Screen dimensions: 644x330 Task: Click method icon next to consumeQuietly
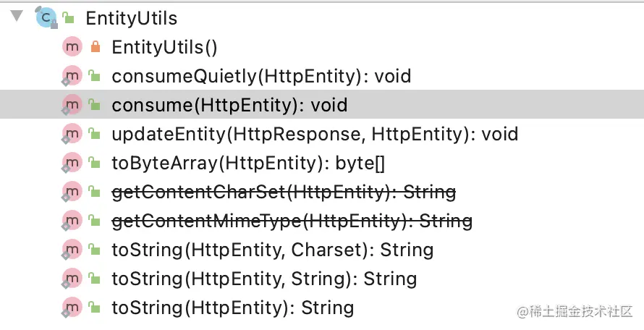tap(72, 76)
